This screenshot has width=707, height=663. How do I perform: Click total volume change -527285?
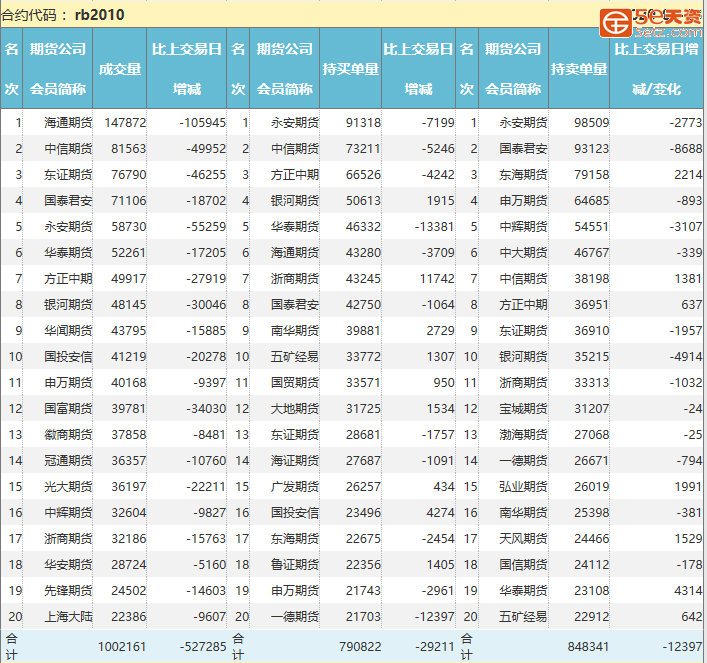click(x=203, y=647)
